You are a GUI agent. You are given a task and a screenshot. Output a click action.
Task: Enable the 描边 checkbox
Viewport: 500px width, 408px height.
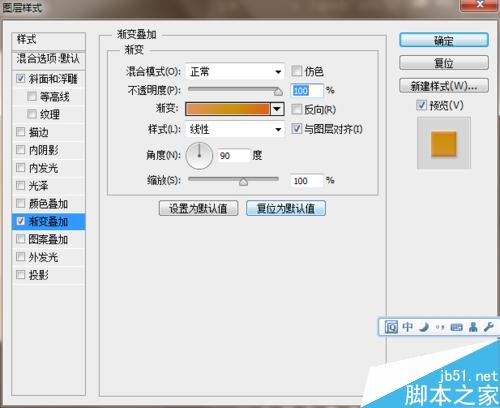pyautogui.click(x=20, y=132)
